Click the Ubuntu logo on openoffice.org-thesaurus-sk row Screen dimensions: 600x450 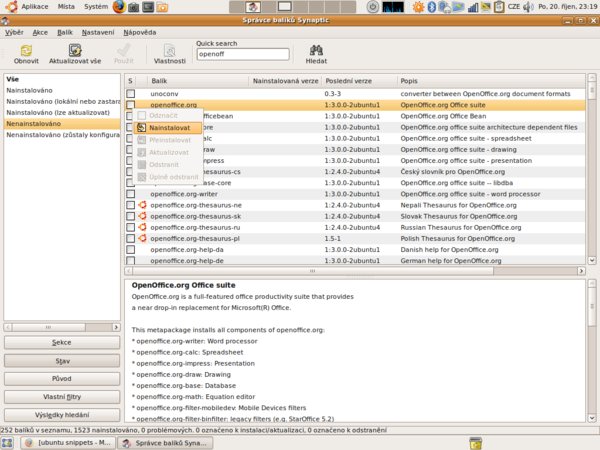point(142,216)
